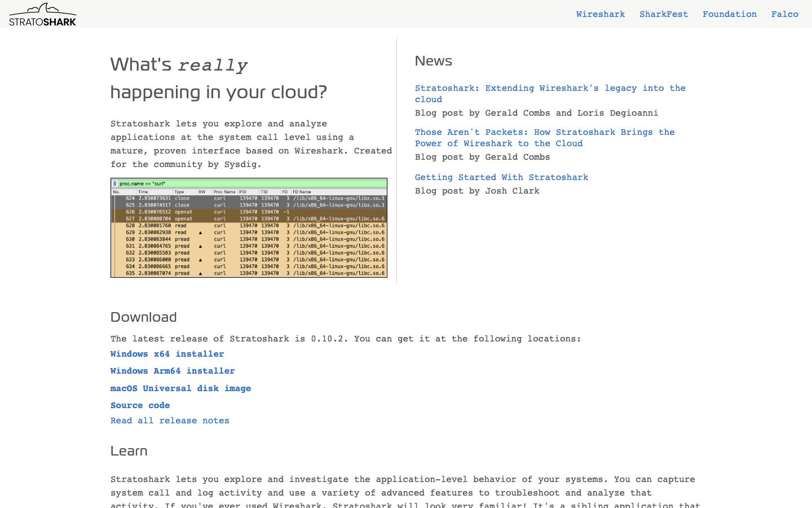This screenshot has width=812, height=508.
Task: Download the Windows Arm64 installer
Action: pos(173,371)
